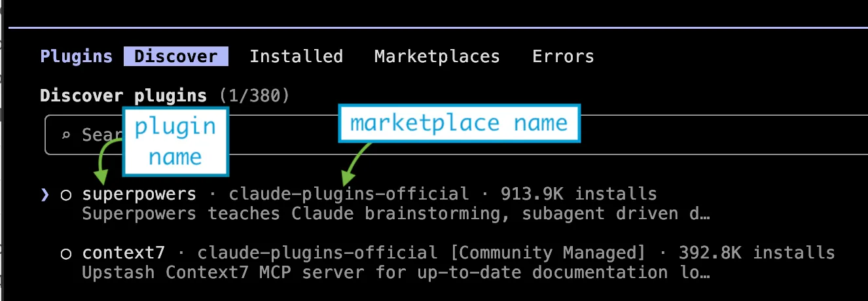Toggle the context7 plugin selection circle

66,253
